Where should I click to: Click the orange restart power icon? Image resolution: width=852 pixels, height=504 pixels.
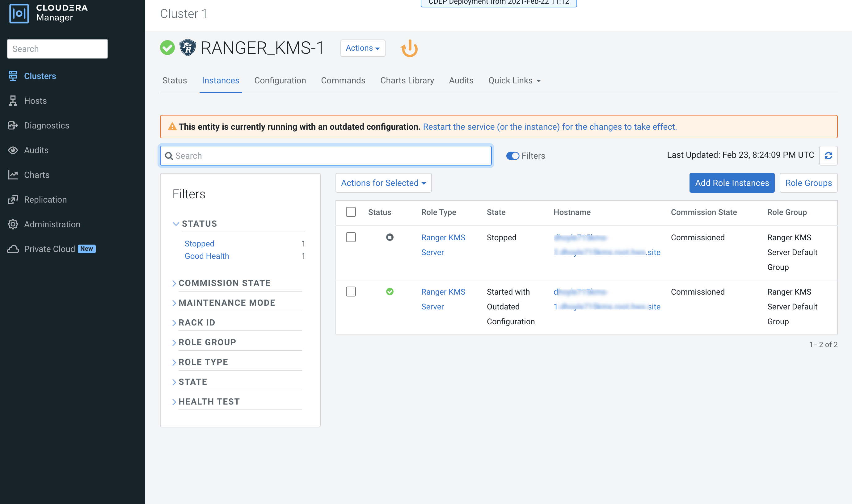(409, 48)
